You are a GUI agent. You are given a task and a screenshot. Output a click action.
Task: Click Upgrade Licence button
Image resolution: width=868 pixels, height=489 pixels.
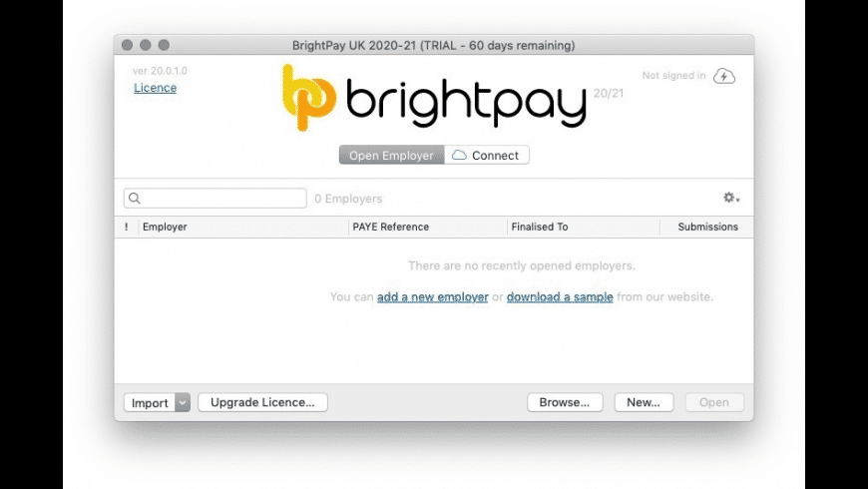(x=262, y=402)
